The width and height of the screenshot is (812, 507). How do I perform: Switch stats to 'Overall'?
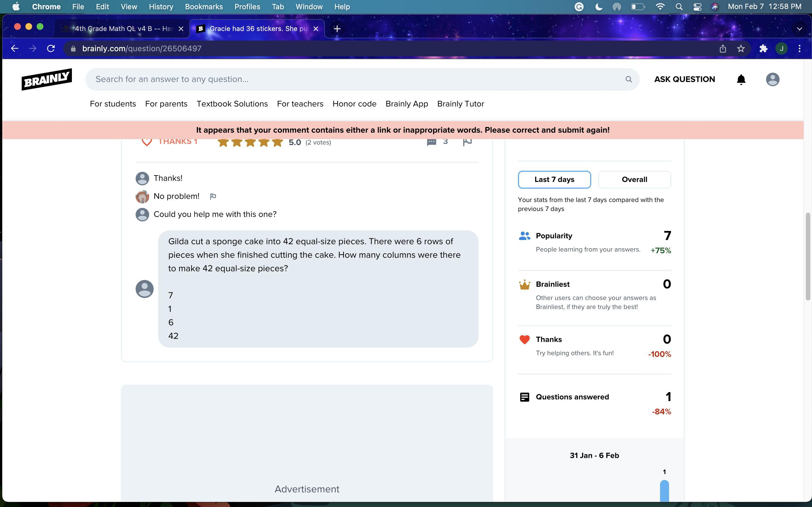[x=634, y=179]
